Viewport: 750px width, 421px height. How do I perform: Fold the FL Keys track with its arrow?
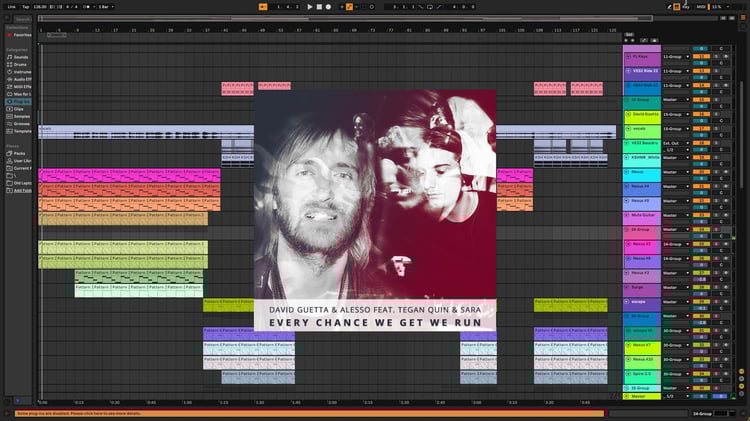[x=628, y=57]
